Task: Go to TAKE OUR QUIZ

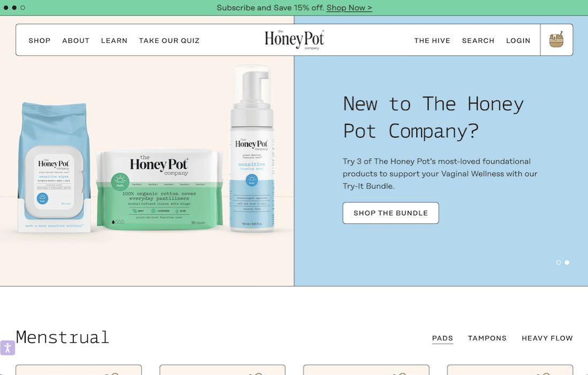Action: pyautogui.click(x=169, y=41)
